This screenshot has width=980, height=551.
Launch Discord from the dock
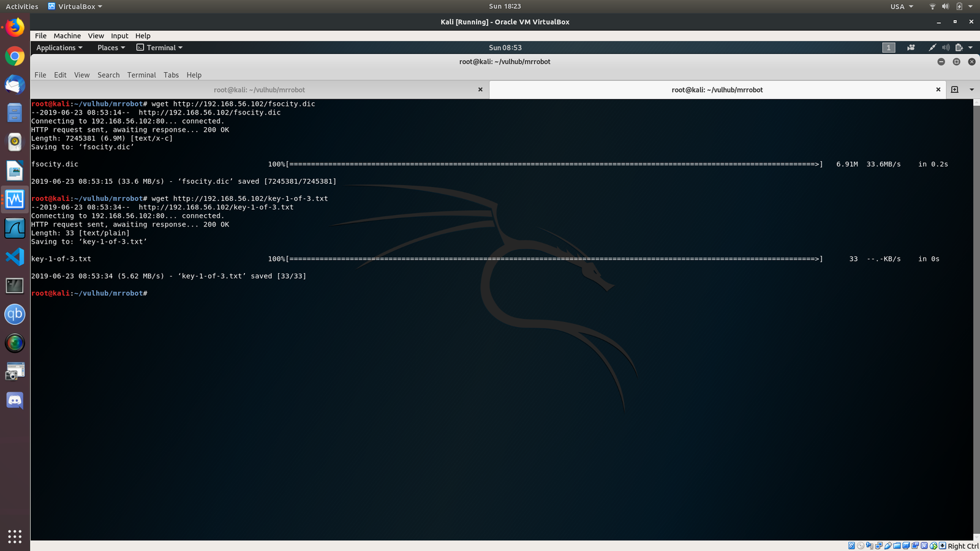pos(15,400)
